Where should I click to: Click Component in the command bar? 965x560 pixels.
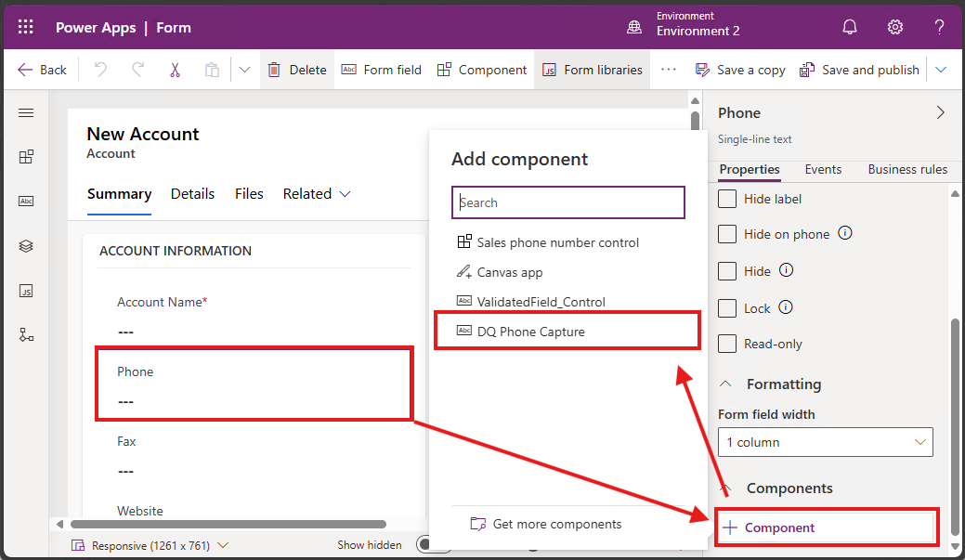[x=482, y=70]
